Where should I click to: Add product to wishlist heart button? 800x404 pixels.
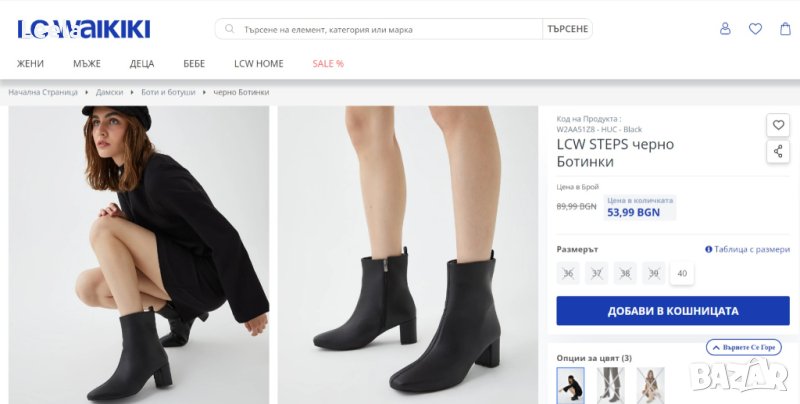coord(778,125)
